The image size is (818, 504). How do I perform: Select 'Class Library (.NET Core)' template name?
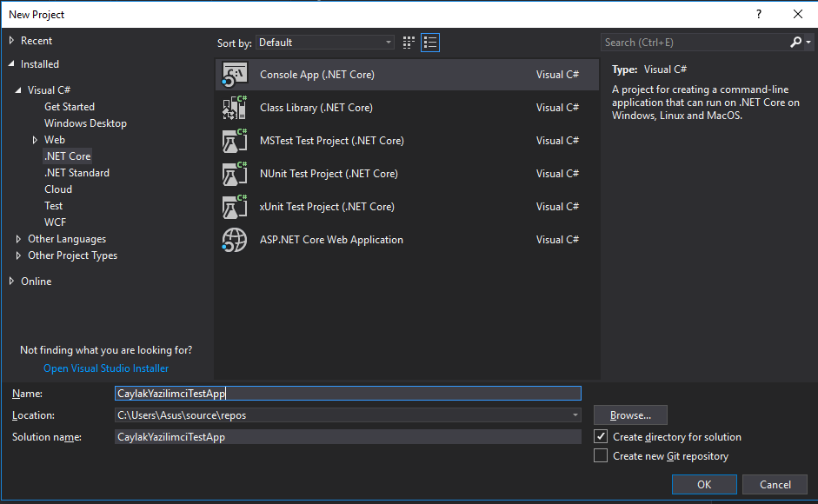[x=316, y=108]
